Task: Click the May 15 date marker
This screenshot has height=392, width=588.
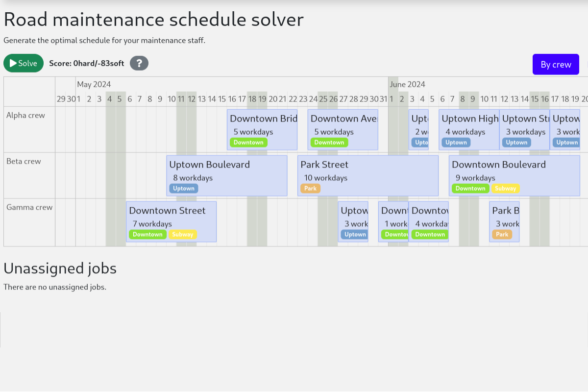Action: coord(222,99)
